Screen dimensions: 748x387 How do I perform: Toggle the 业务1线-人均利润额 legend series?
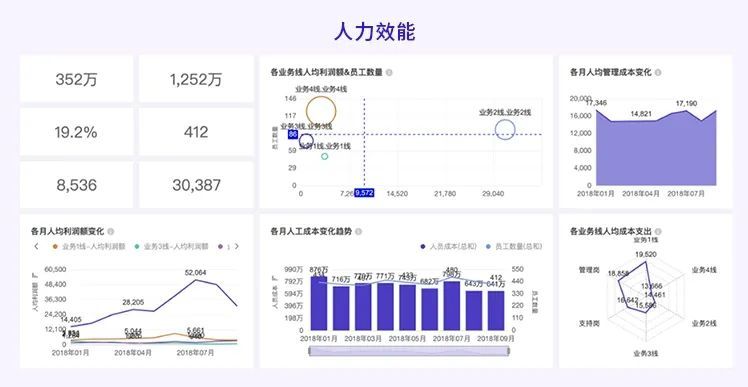[89, 247]
